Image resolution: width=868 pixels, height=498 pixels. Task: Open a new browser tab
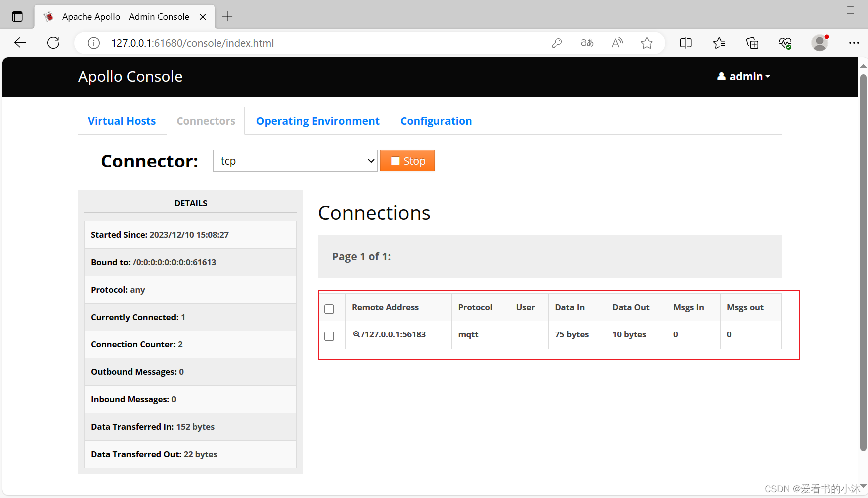(x=227, y=16)
